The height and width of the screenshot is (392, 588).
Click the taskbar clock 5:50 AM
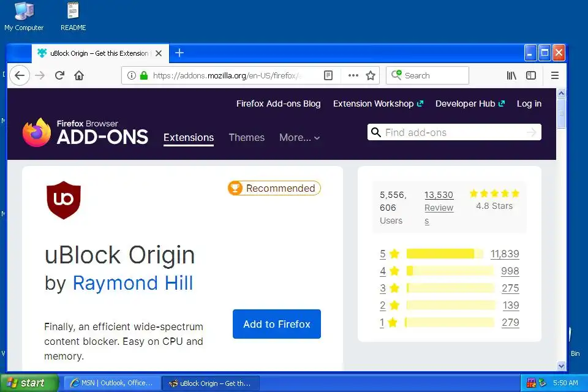(565, 383)
